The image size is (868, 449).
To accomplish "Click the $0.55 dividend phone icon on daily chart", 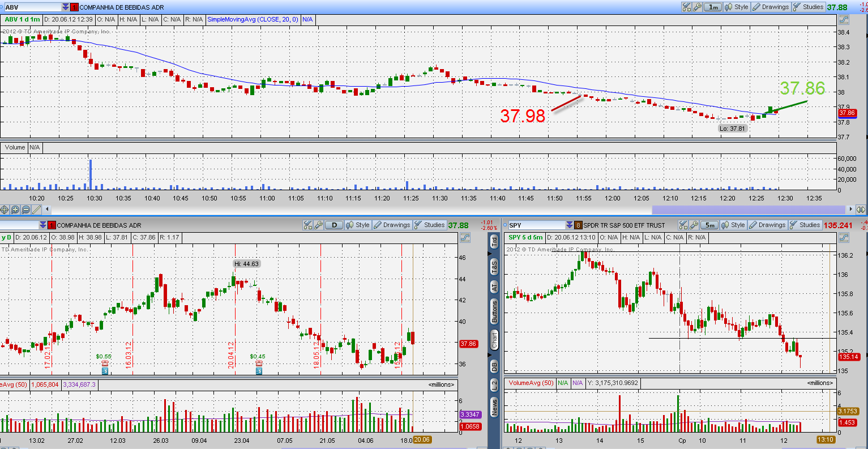I will point(104,364).
